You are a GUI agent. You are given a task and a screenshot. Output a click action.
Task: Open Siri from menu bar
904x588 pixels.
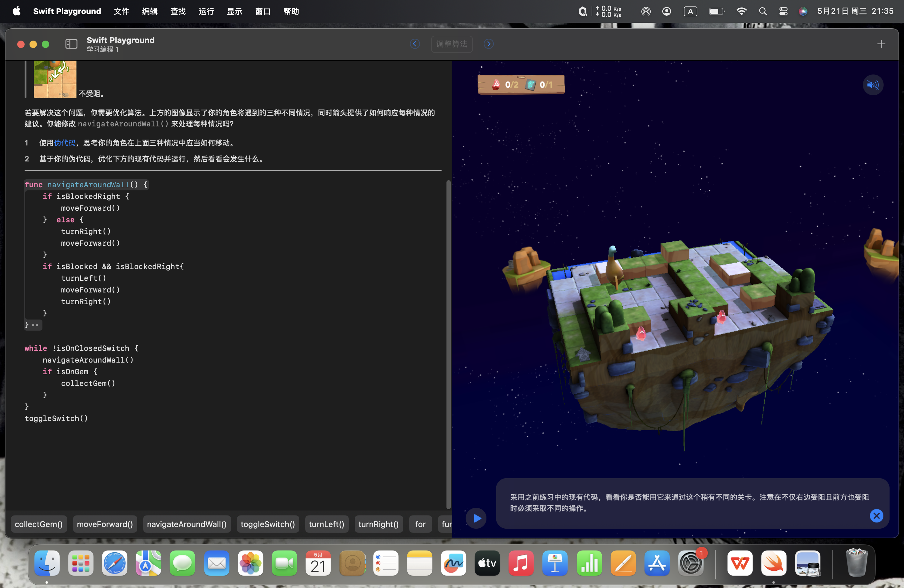[803, 11]
